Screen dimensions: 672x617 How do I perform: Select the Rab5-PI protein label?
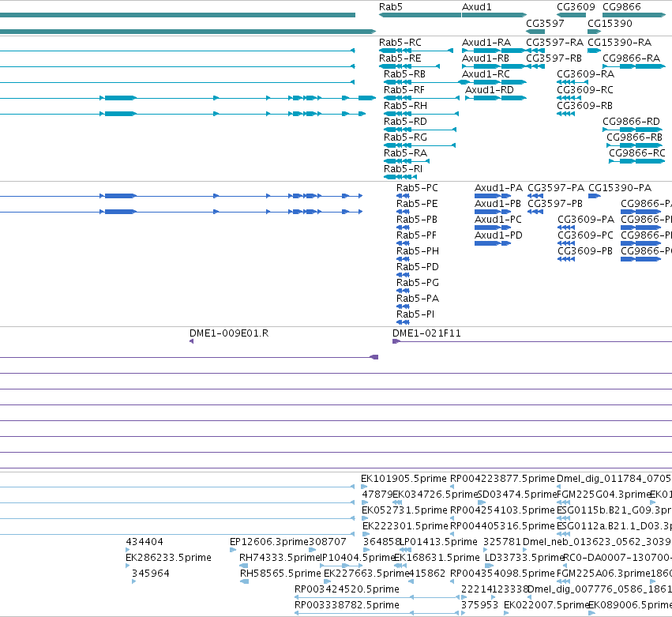pos(415,314)
